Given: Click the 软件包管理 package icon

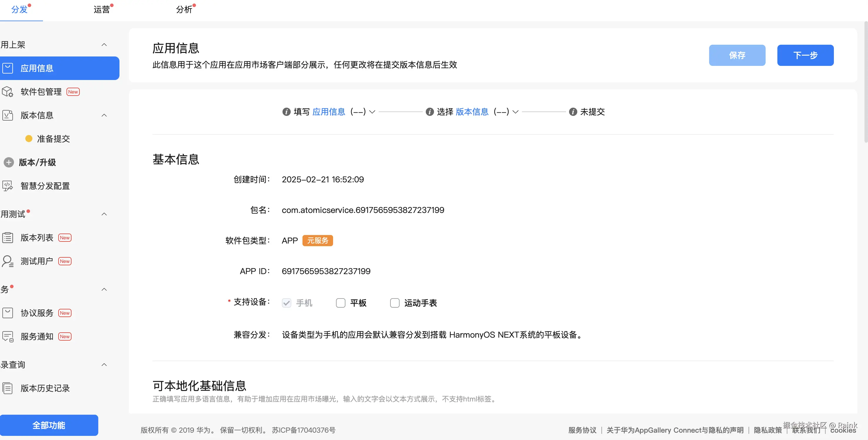Looking at the screenshot, I should click(x=7, y=92).
